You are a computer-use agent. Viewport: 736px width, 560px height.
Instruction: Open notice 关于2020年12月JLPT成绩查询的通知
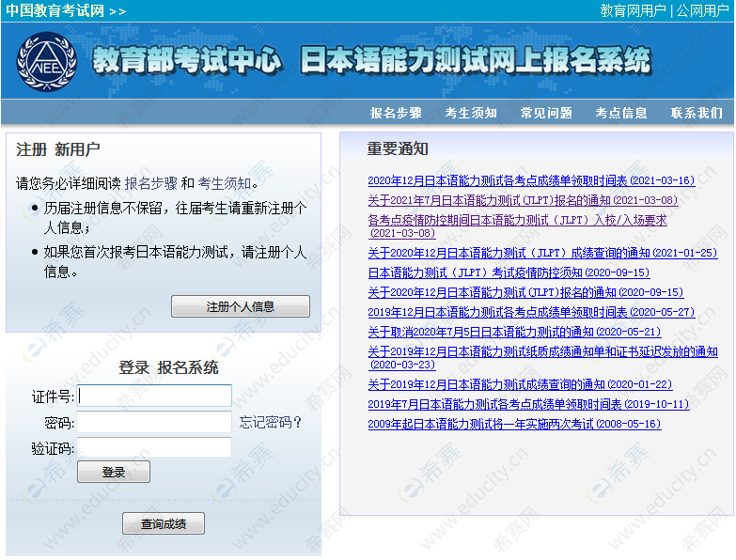pyautogui.click(x=542, y=253)
